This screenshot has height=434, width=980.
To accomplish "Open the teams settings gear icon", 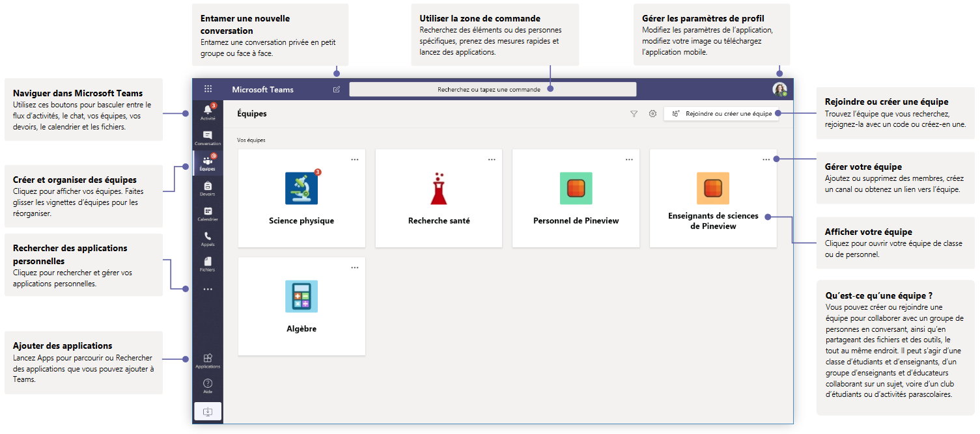I will click(652, 114).
